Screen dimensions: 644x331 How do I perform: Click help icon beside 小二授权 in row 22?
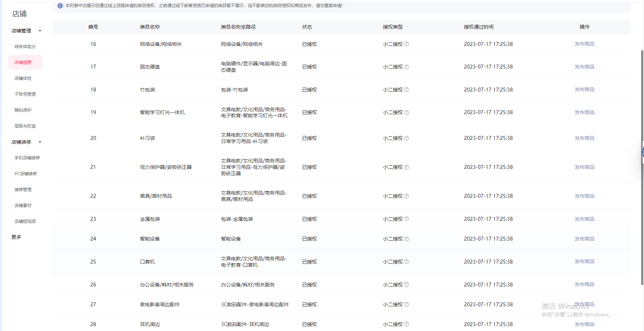coord(406,196)
